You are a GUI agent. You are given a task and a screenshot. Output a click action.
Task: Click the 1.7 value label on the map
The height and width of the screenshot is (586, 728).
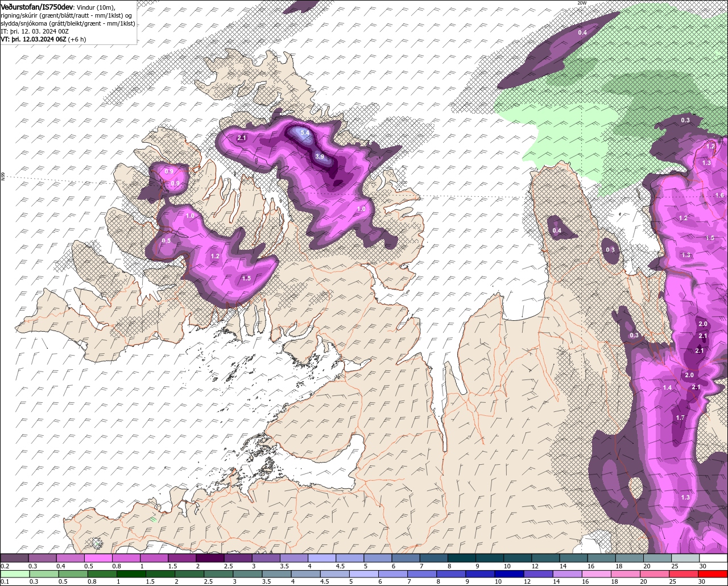680,418
